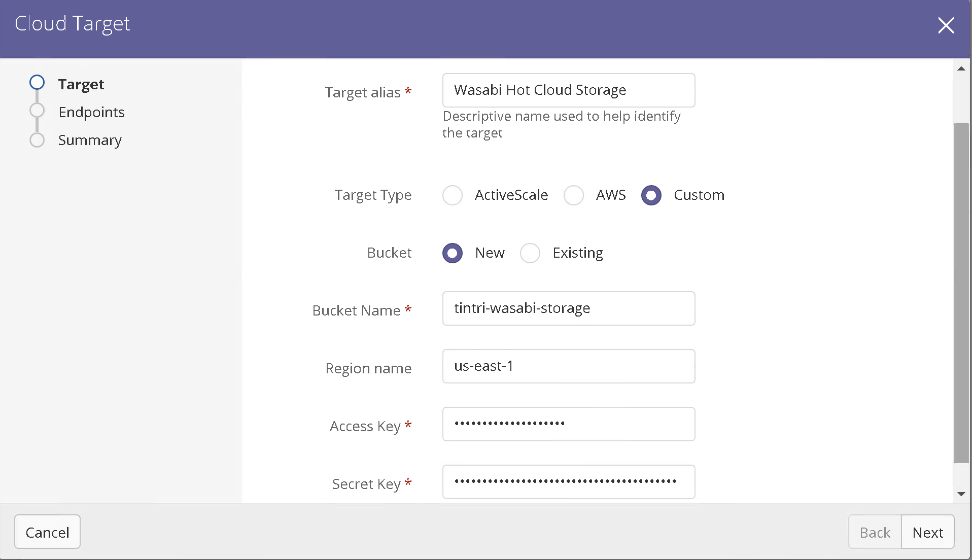This screenshot has width=972, height=560.
Task: Close the Cloud Target dialog with the X
Action: pos(946,25)
